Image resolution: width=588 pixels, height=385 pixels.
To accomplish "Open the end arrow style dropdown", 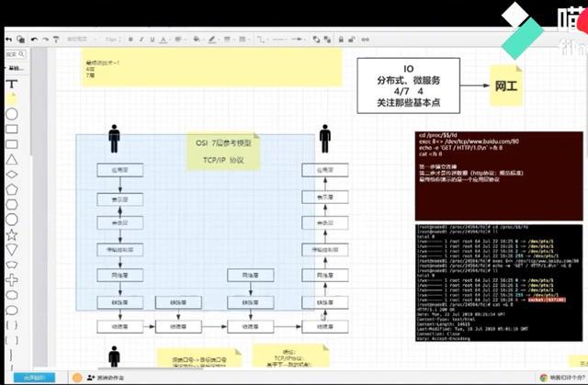I will [x=299, y=40].
